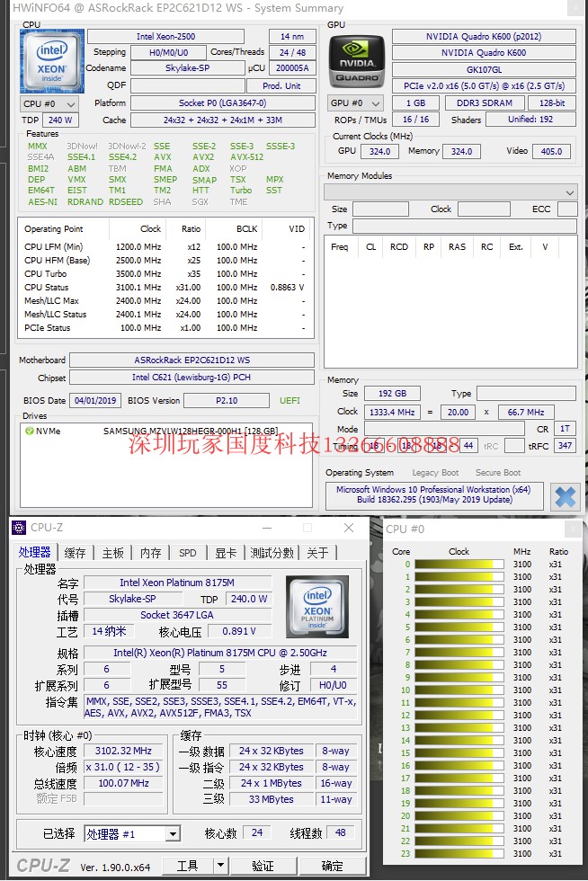Expand the Memory Modules dropdown

(x=450, y=192)
